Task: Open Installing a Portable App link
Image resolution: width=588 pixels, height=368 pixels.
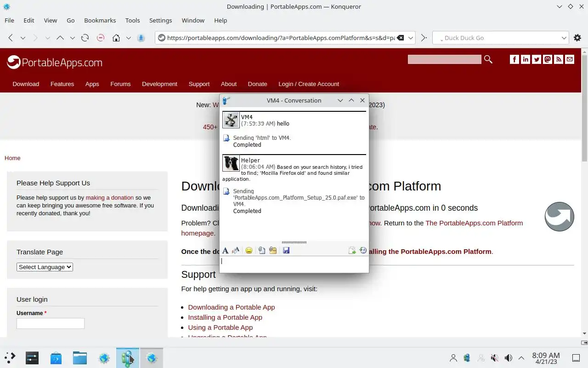Action: (x=225, y=317)
